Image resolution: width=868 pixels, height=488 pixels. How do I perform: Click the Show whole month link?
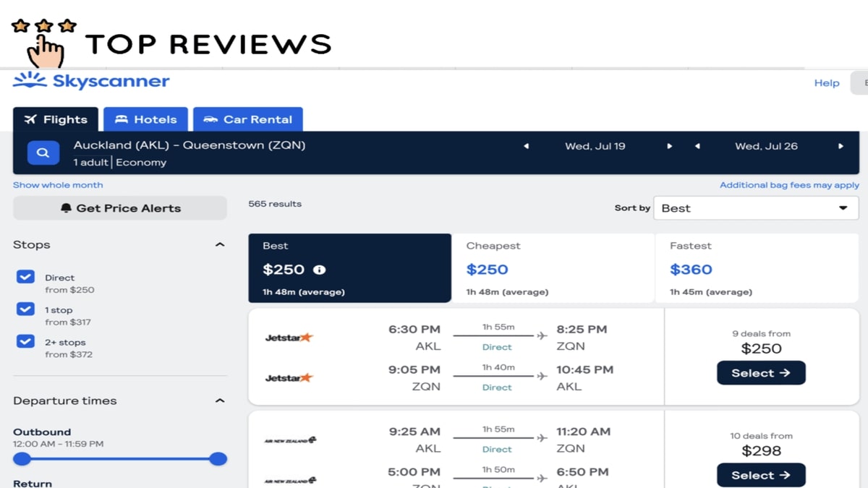pyautogui.click(x=58, y=185)
